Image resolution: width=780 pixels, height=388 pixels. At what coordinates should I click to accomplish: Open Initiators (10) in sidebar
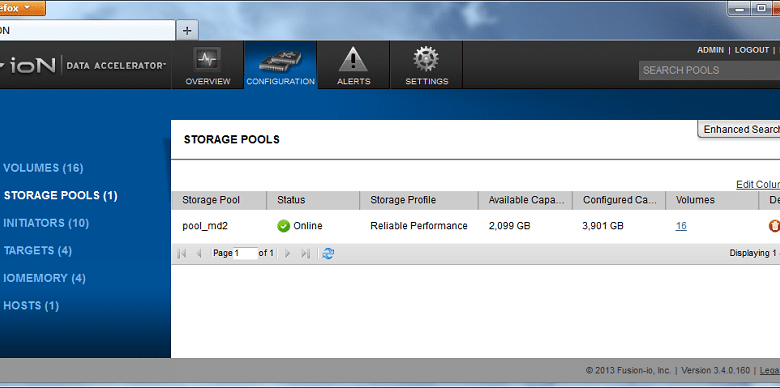click(46, 223)
